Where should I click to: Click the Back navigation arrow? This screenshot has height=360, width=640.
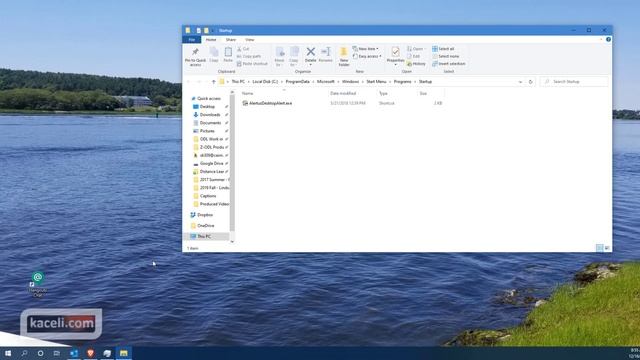(189, 82)
